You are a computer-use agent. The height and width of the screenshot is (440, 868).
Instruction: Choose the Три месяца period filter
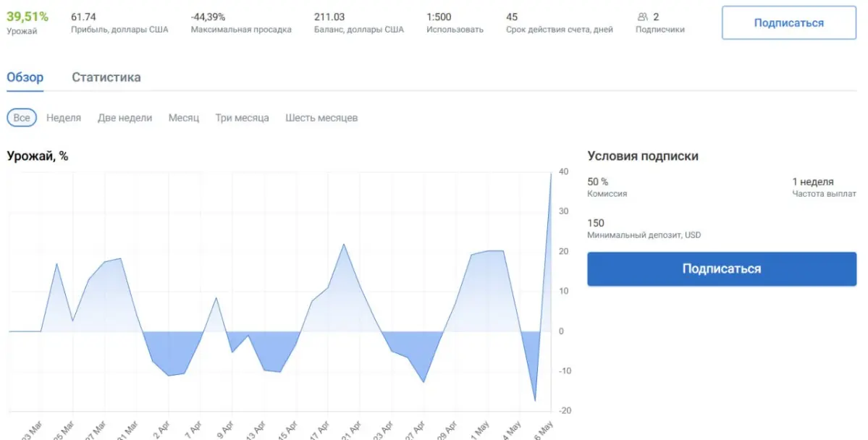tap(243, 118)
